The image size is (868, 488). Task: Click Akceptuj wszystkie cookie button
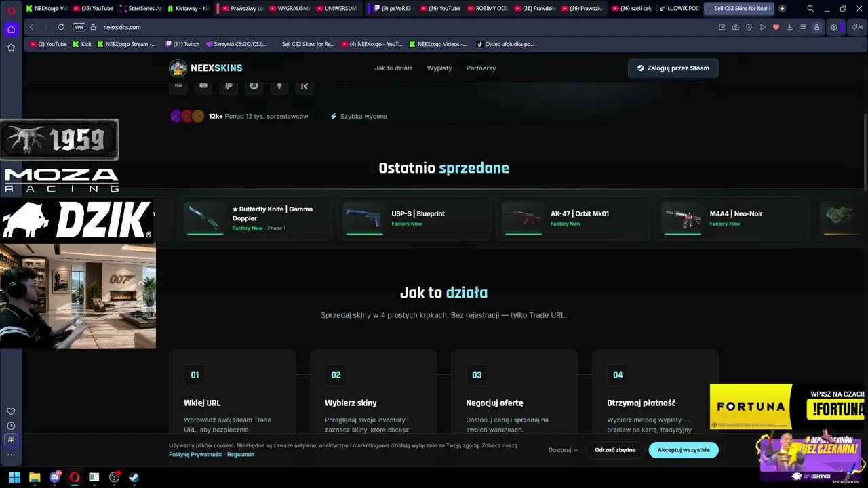(x=684, y=450)
